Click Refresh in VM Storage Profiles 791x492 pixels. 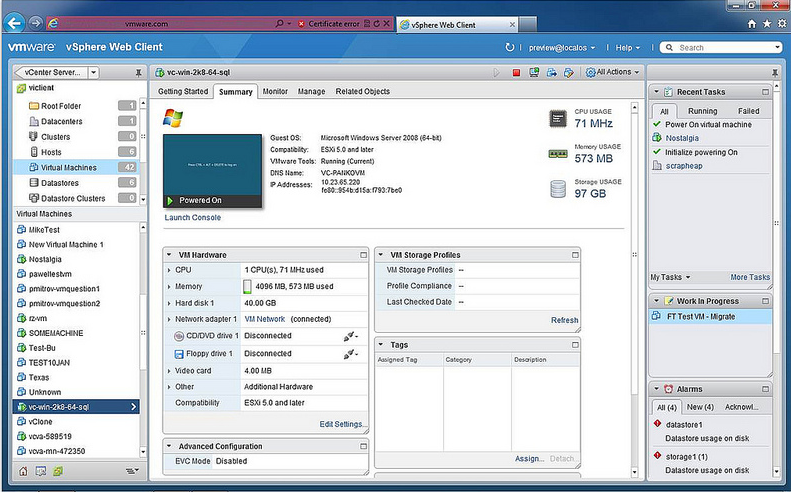point(564,320)
